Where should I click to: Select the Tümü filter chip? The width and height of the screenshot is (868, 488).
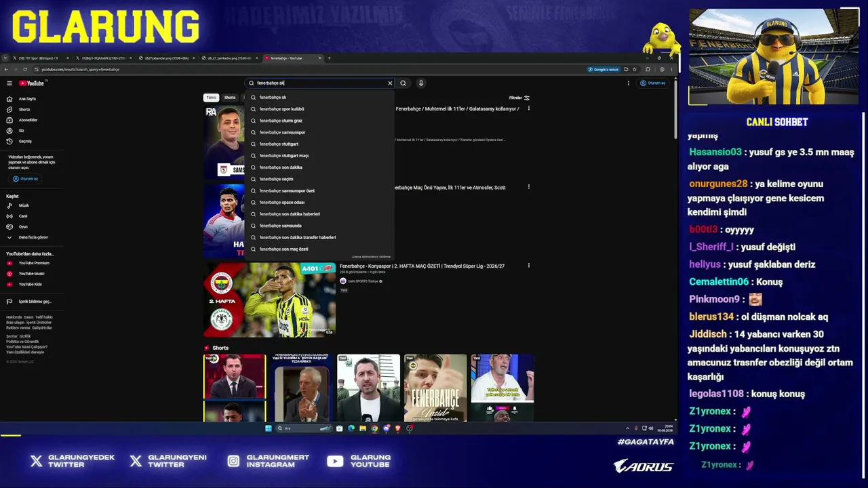pos(212,98)
